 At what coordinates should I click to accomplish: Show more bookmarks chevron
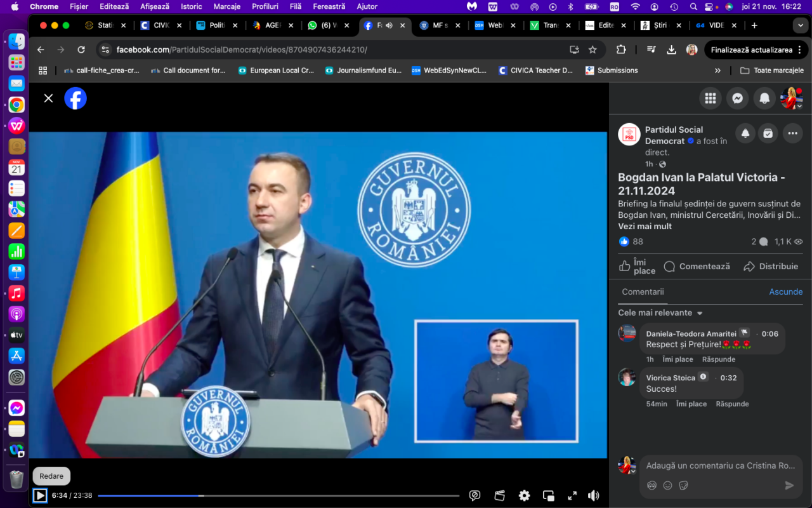pos(717,70)
